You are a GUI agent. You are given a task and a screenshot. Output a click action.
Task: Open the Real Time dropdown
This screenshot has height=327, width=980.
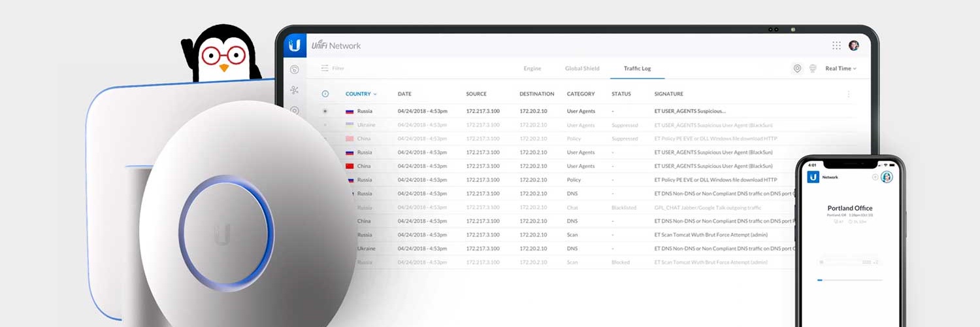tap(841, 68)
